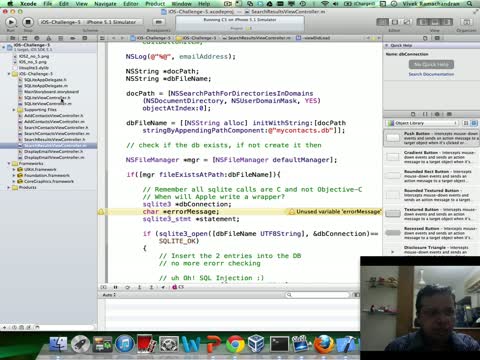
Task: Toggle the Navigator pane visibility
Action: (423, 22)
